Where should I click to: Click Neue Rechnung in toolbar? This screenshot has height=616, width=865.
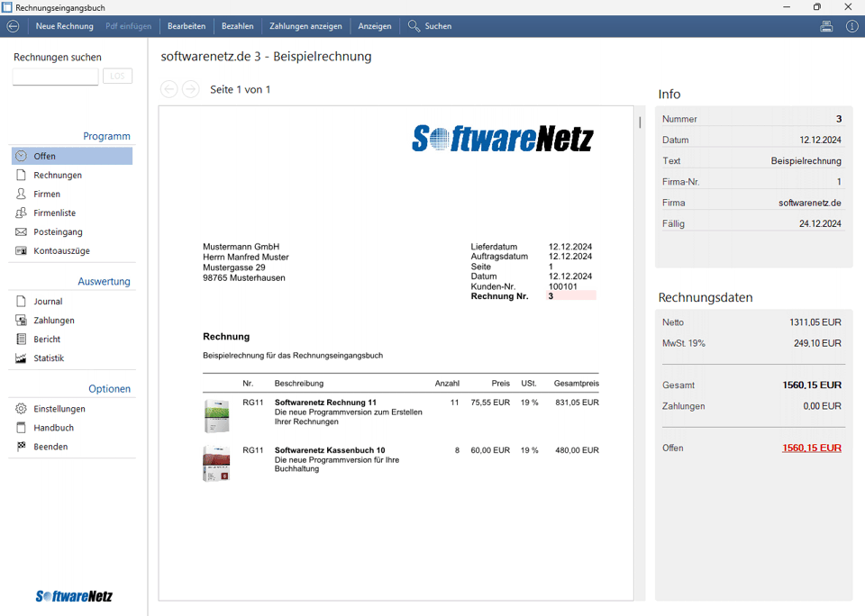point(64,26)
